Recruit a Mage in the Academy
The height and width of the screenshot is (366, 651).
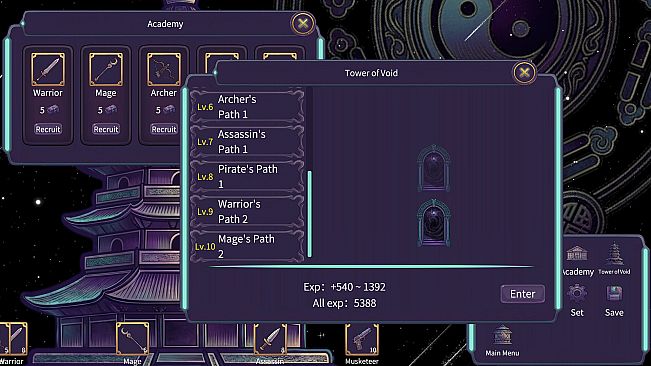click(x=106, y=129)
